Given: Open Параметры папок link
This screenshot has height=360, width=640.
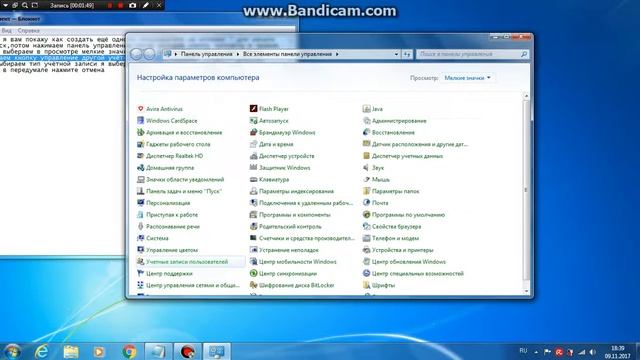Looking at the screenshot, I should click(x=396, y=191).
